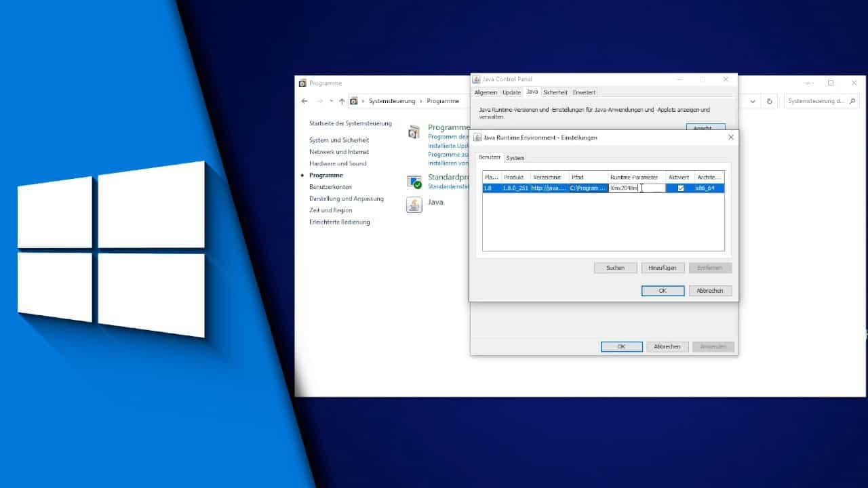
Task: Toggle the Aktiviert checkbox for Java 1.8
Action: click(x=681, y=188)
